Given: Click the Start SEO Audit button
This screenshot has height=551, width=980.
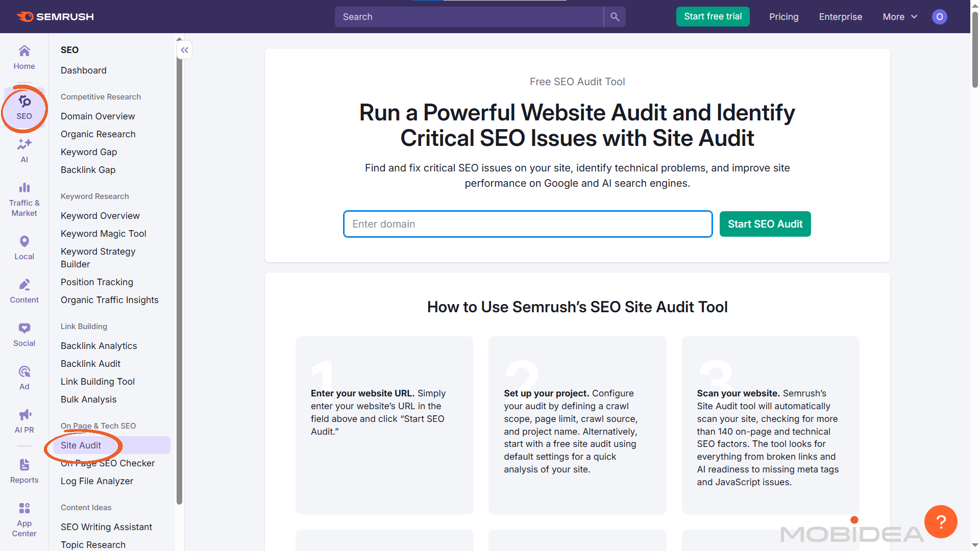Looking at the screenshot, I should pos(765,223).
